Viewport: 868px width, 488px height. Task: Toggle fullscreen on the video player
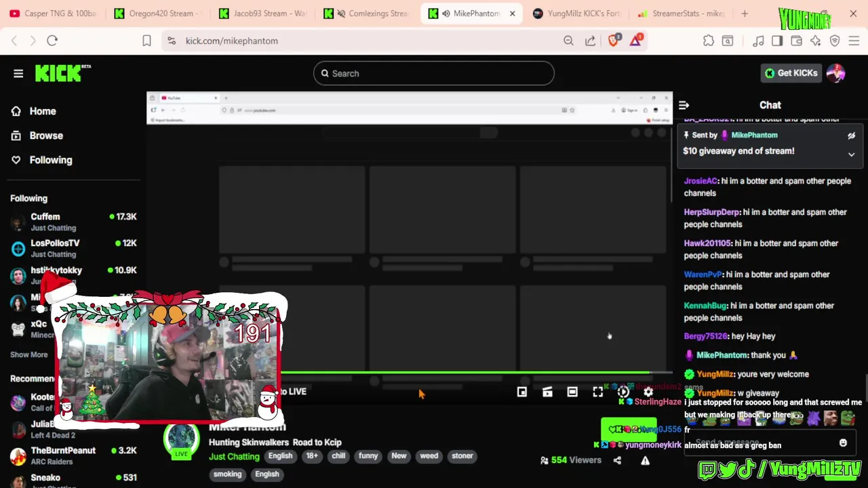[597, 392]
